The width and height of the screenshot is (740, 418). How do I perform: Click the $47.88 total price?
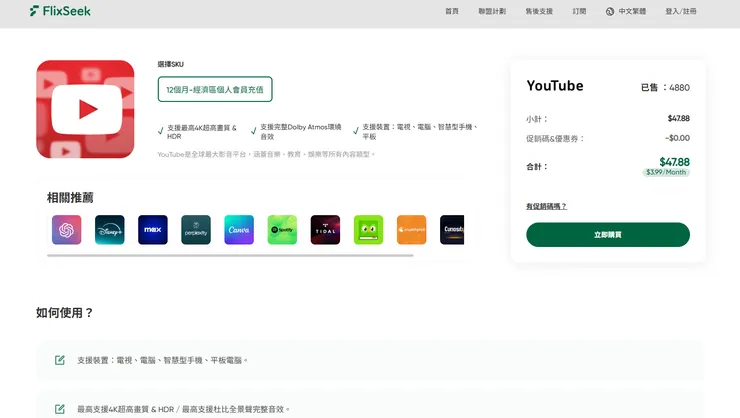[x=674, y=162]
